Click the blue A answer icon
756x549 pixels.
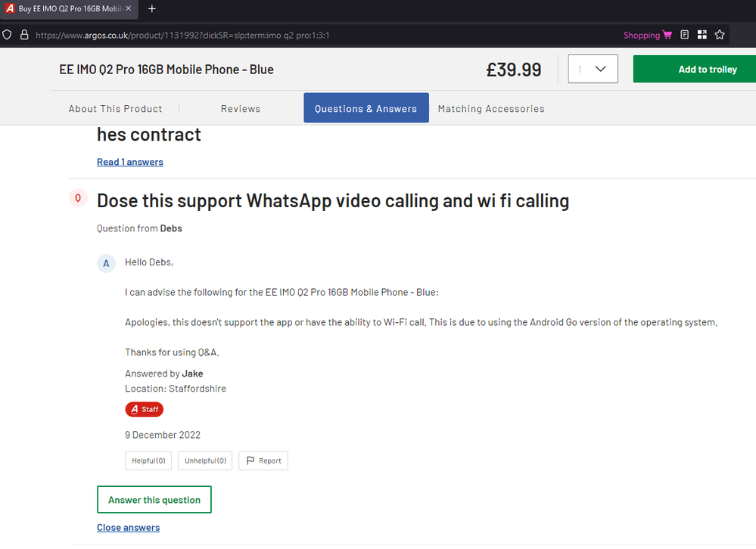[x=106, y=263]
